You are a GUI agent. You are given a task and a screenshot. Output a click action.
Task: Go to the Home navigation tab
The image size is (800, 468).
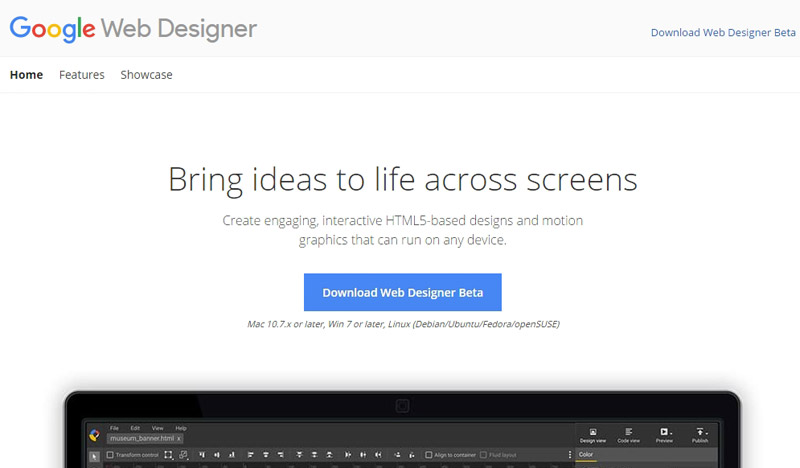(x=27, y=75)
